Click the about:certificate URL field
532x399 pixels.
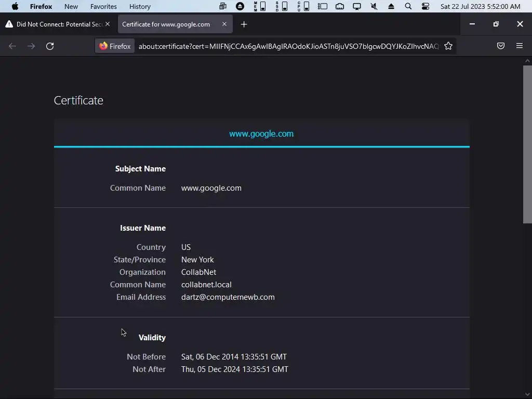click(x=288, y=46)
